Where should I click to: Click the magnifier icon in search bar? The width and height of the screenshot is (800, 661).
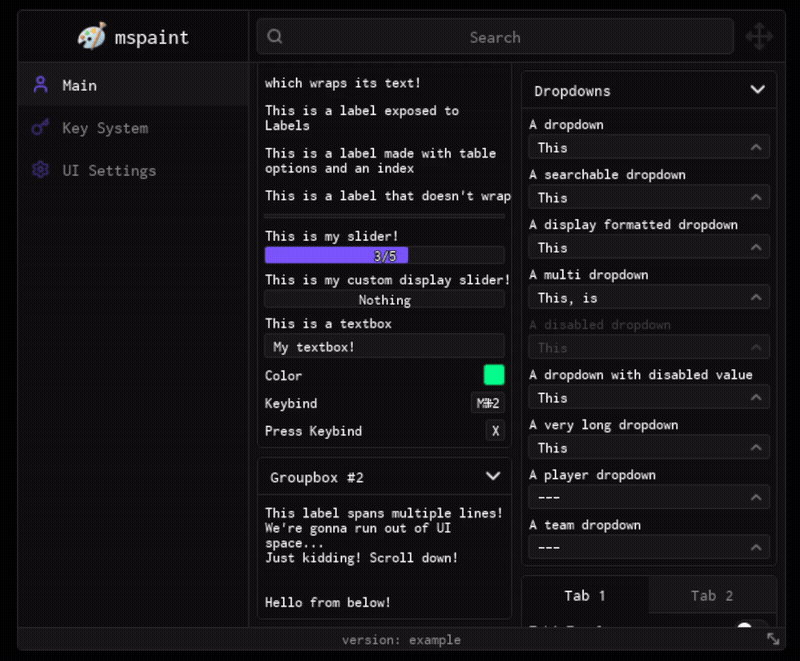(x=274, y=36)
